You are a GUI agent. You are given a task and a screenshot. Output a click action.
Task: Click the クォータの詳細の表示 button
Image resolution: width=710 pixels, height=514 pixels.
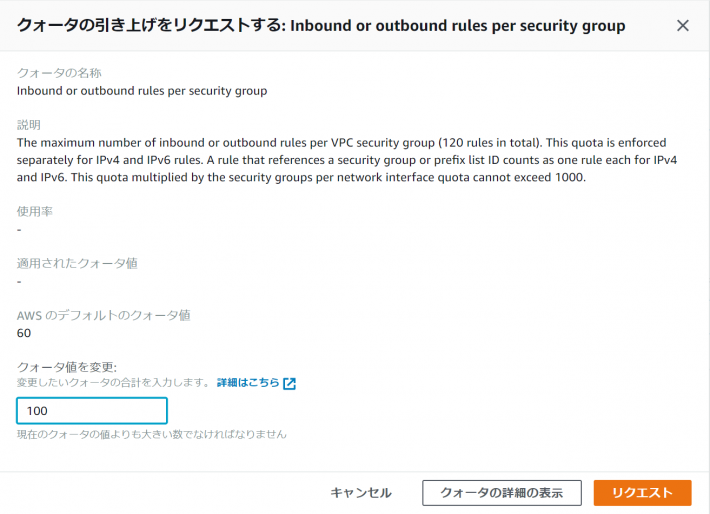502,493
